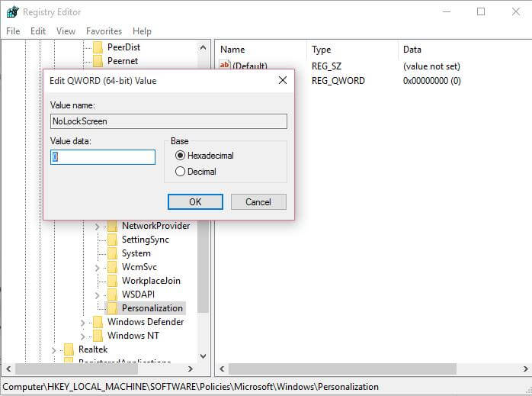Click the WSDAPI folder icon
Screen dimensions: 532x396
[x=112, y=295]
